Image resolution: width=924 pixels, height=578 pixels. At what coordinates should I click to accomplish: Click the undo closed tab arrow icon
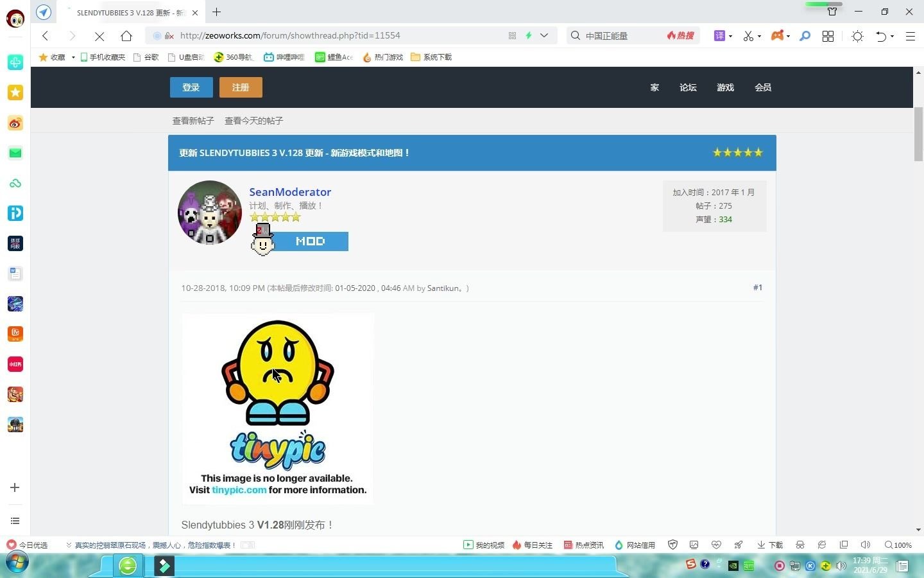882,36
